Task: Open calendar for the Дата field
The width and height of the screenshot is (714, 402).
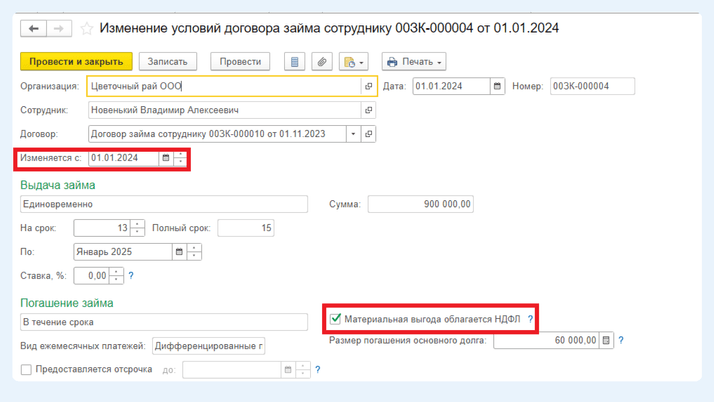Action: [497, 87]
